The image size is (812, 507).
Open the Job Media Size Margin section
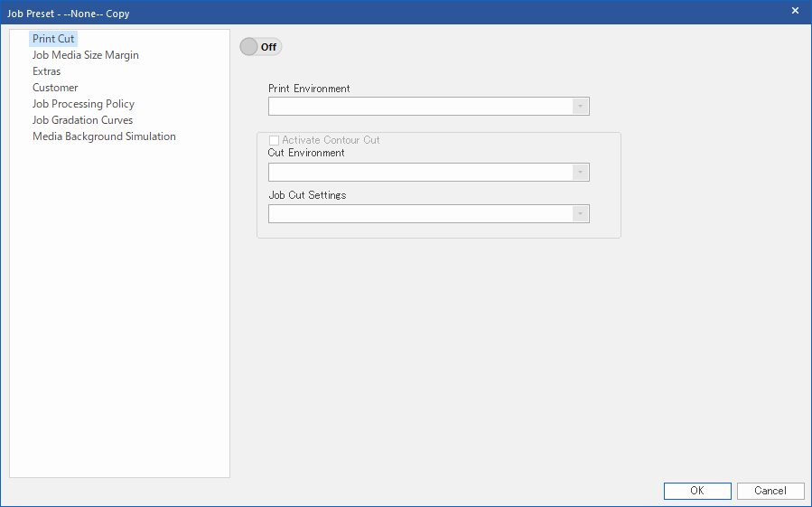pyautogui.click(x=85, y=55)
